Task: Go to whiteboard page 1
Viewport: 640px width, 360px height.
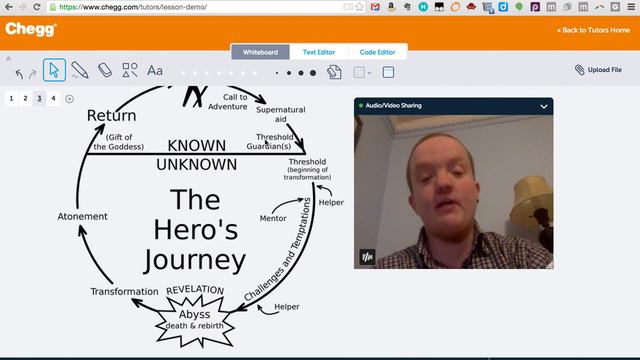Action: [11, 98]
